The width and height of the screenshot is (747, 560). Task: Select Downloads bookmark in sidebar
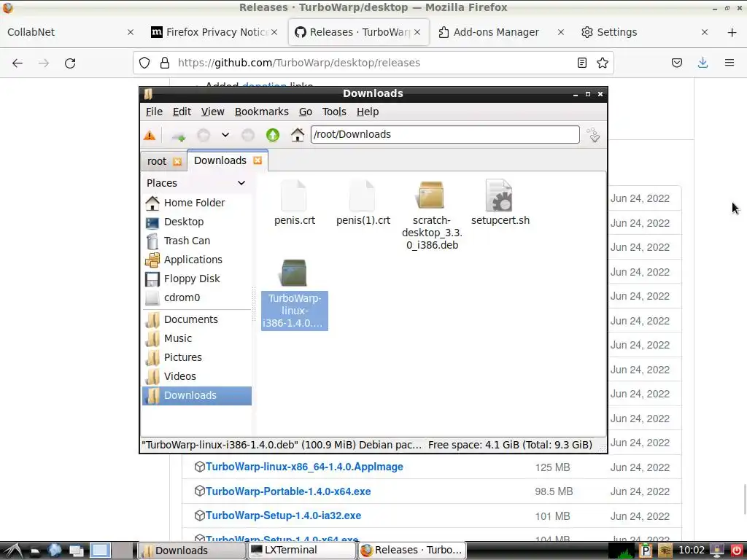pos(196,396)
